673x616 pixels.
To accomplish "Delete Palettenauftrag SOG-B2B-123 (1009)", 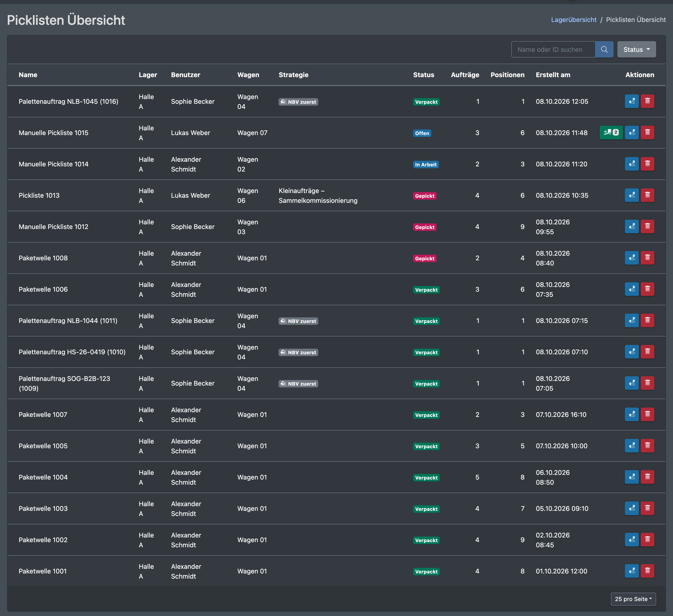I will [x=647, y=383].
